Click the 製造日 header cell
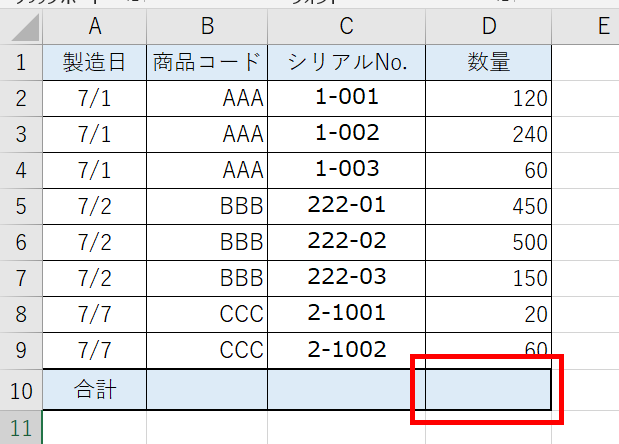Screen dimensions: 619x444 pyautogui.click(x=94, y=62)
